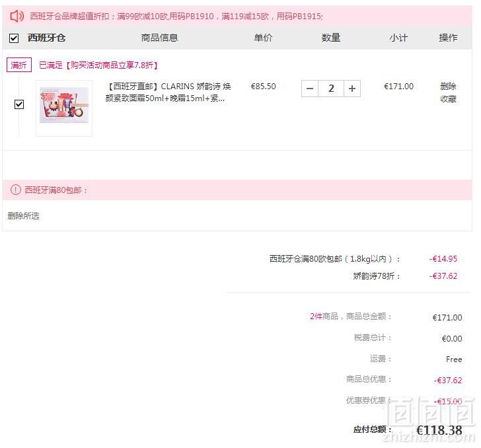The width and height of the screenshot is (481, 448).
Task: Click the 优惠券优惠 value -€15.00
Action: pos(448,401)
